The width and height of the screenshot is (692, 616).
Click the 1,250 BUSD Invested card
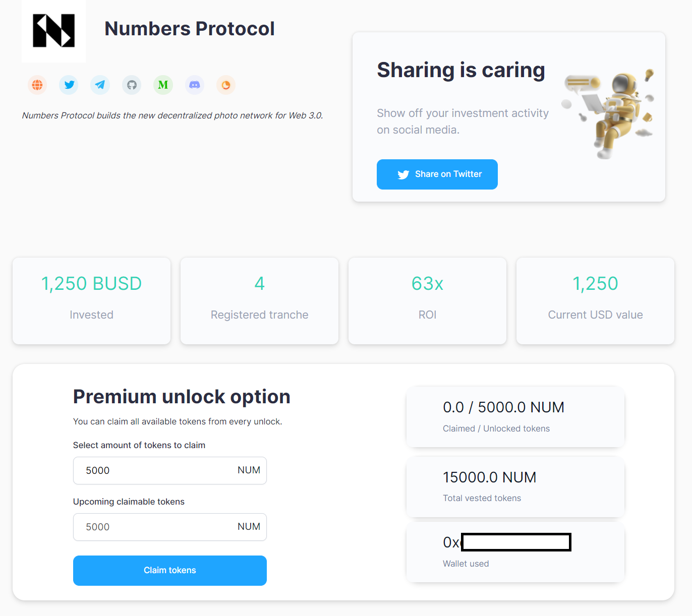91,301
